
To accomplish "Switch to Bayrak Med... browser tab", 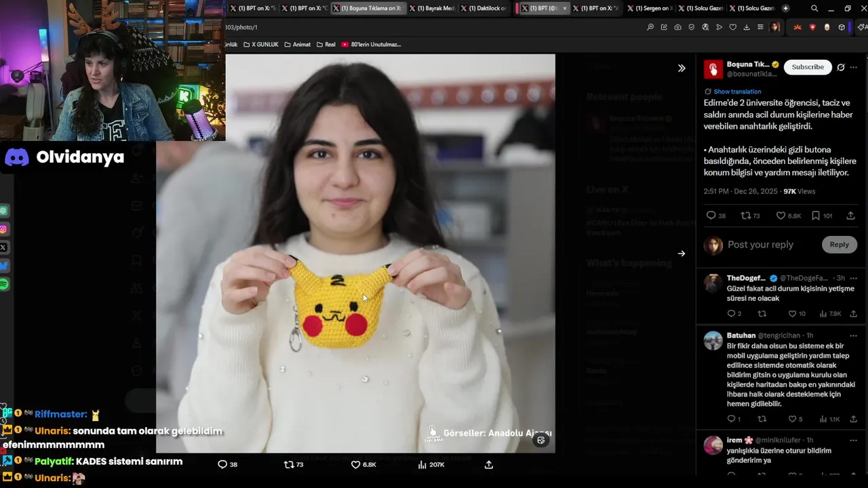I will (431, 8).
